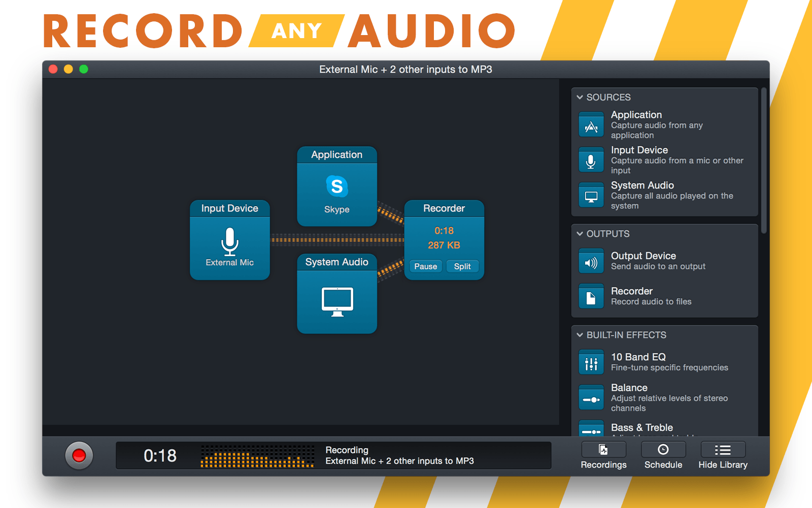This screenshot has width=812, height=508.
Task: Stop recording with the red record button
Action: [x=79, y=456]
